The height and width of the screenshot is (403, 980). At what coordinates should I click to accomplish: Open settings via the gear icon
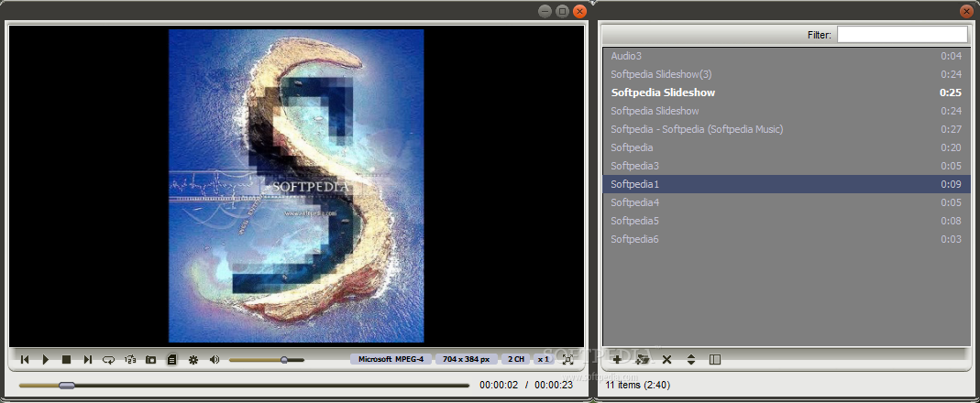pyautogui.click(x=193, y=360)
